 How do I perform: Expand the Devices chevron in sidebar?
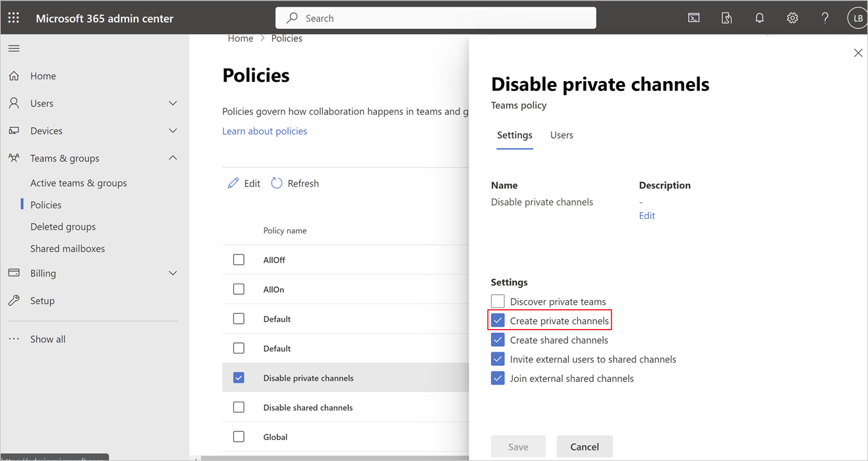173,131
